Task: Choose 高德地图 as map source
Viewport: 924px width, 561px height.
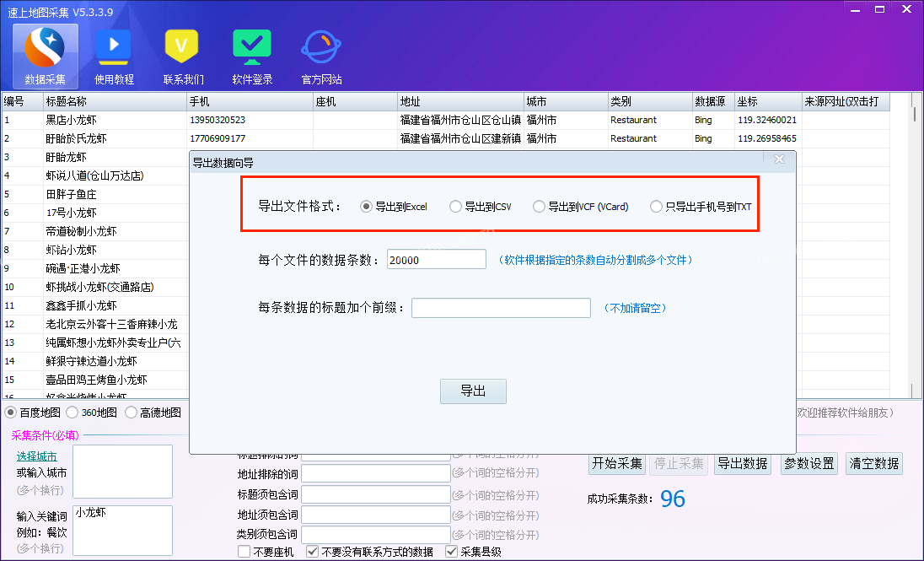Action: point(153,413)
